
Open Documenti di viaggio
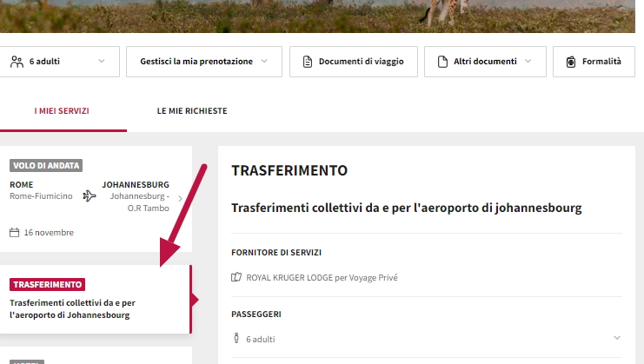click(354, 62)
